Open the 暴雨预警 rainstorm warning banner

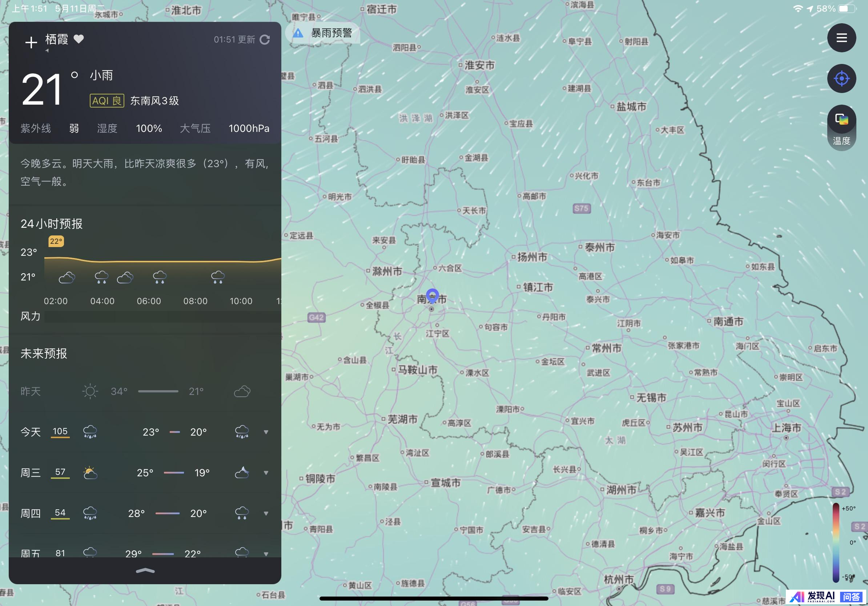point(322,33)
